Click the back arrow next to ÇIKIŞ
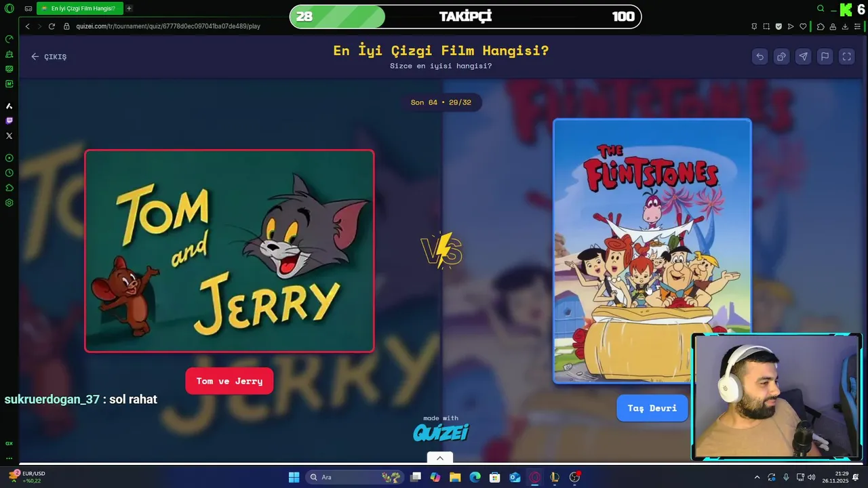This screenshot has width=868, height=488. tap(35, 57)
